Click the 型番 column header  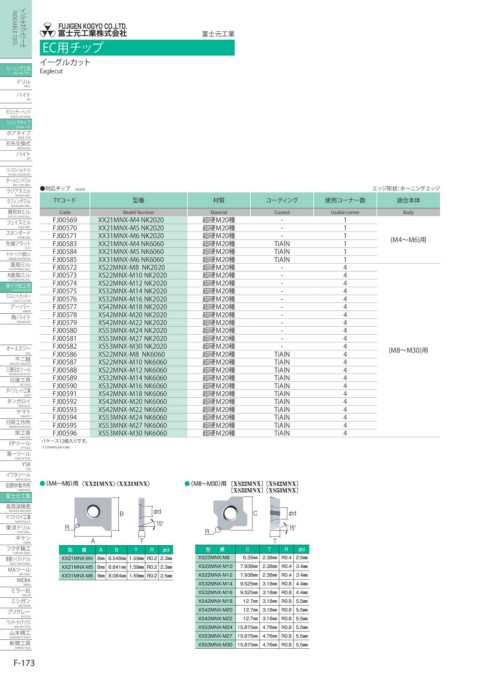pos(139,200)
